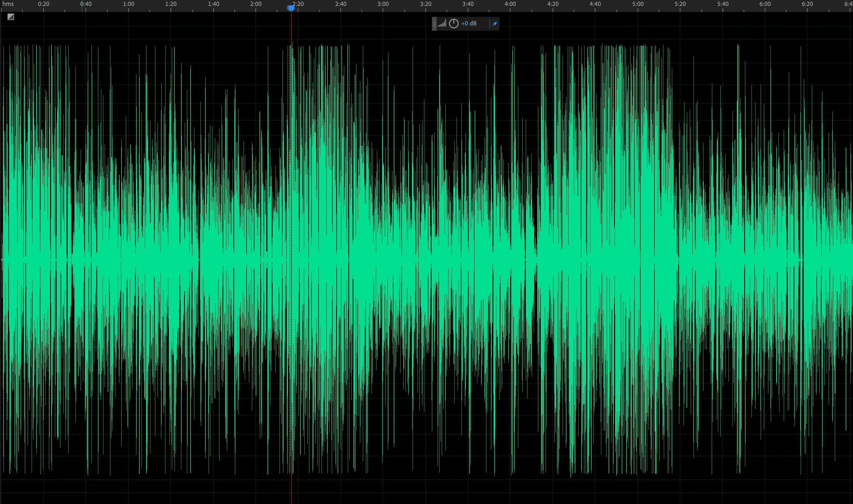
Task: Click the 3:00 mark on time ruler
Action: coord(383,4)
